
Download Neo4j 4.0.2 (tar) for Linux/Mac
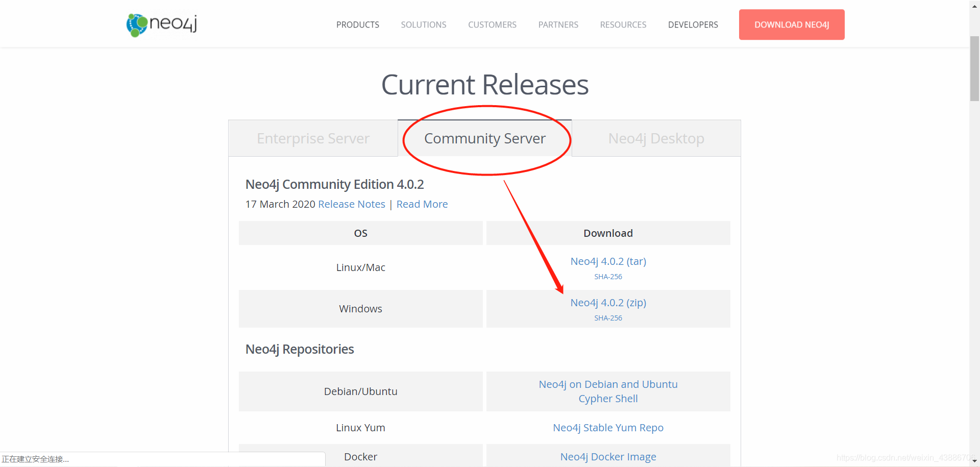coord(608,261)
